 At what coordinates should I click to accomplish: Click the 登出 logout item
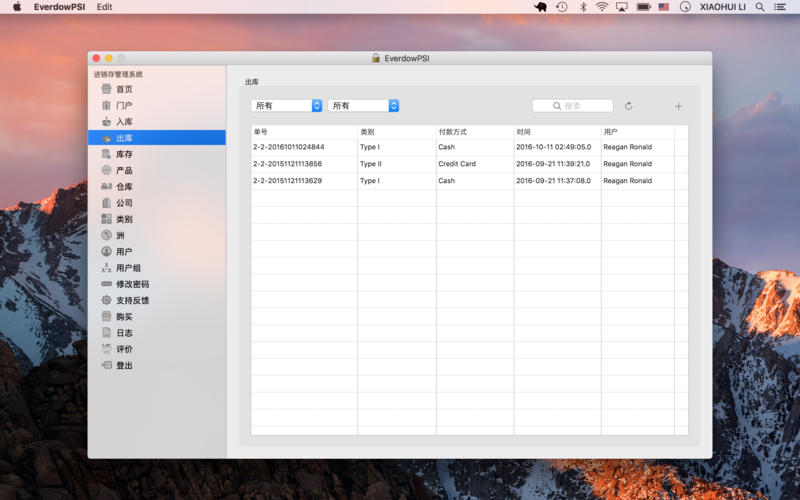(x=124, y=366)
